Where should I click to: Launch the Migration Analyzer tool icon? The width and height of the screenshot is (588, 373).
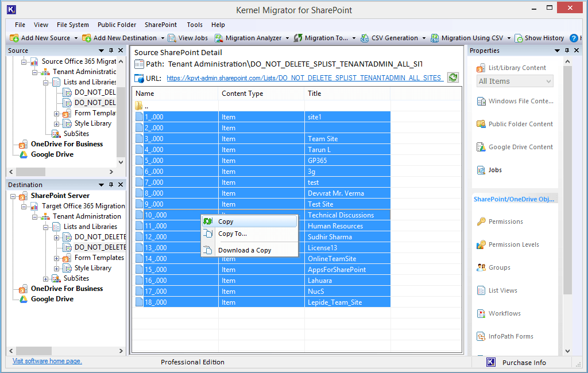pyautogui.click(x=219, y=38)
